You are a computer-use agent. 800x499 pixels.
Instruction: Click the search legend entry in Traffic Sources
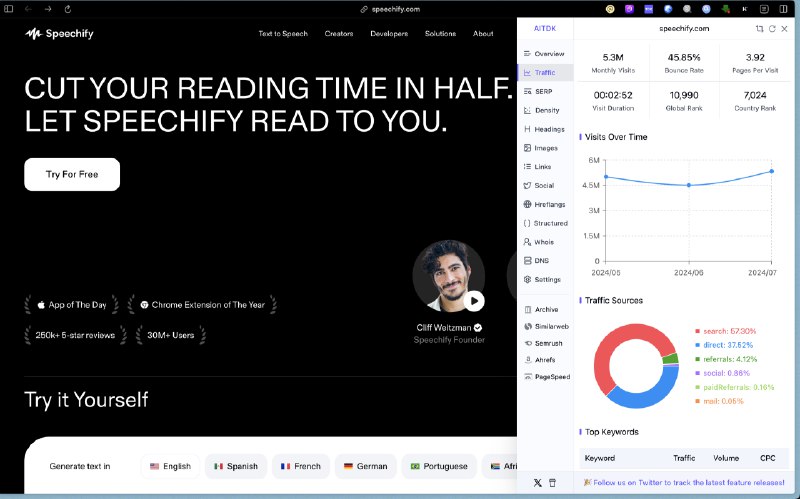[x=726, y=331]
